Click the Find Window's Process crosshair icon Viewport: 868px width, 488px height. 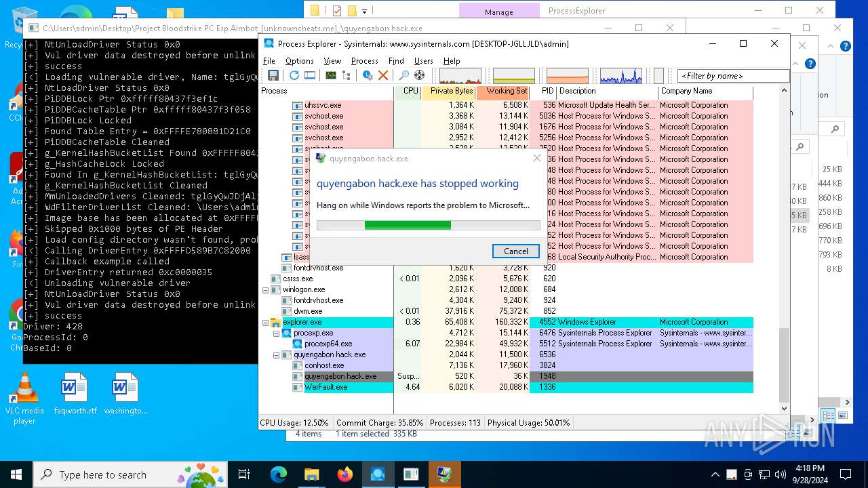pos(419,75)
